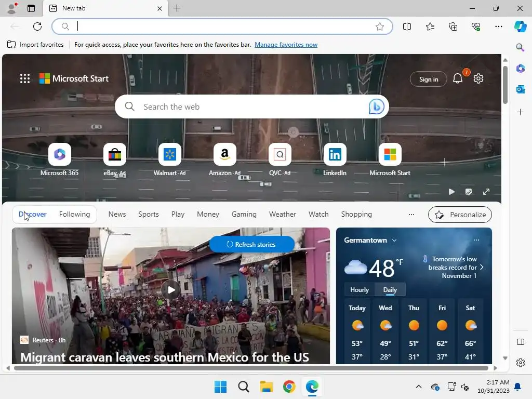Image resolution: width=532 pixels, height=399 pixels.
Task: Open the Weather feed tab
Action: point(282,215)
